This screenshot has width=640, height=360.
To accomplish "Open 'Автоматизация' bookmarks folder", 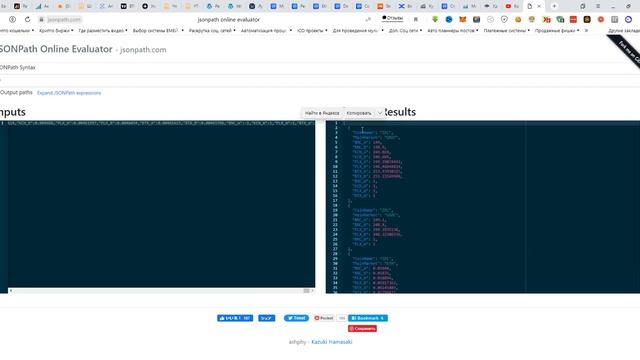I will 266,31.
